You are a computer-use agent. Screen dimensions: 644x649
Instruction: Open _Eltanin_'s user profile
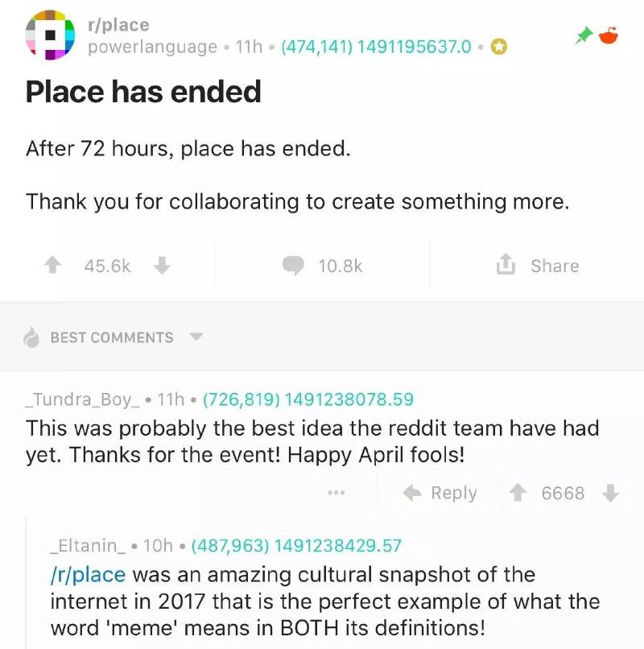click(x=88, y=546)
